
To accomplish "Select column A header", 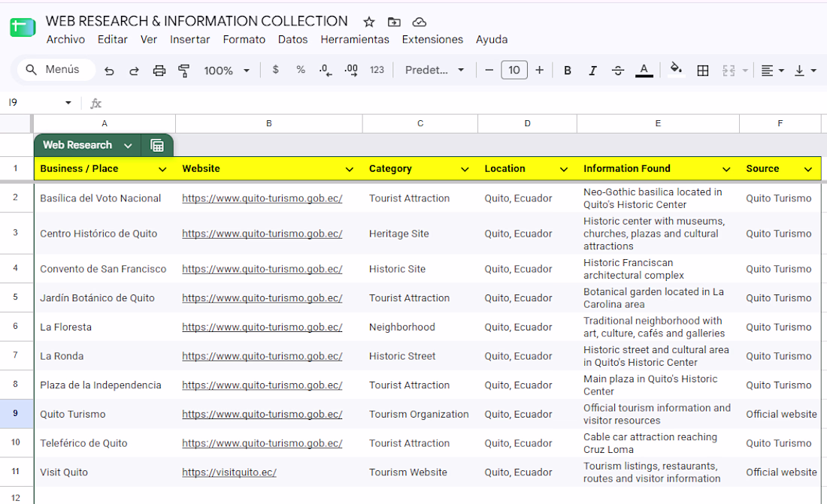I will click(105, 123).
